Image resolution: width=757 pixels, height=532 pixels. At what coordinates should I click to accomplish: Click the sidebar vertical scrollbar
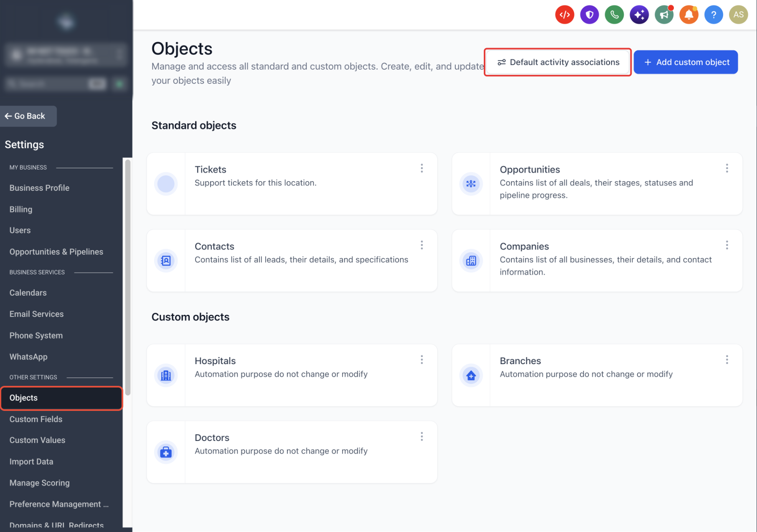(x=128, y=277)
